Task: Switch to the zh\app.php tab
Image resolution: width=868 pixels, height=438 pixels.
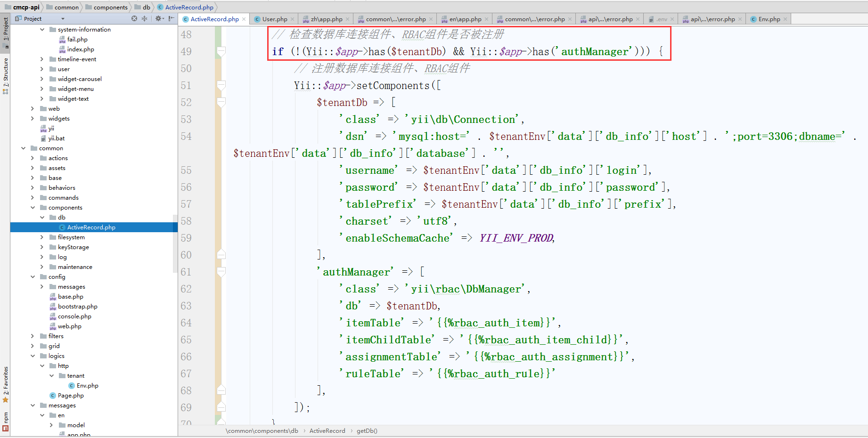Action: (x=326, y=19)
